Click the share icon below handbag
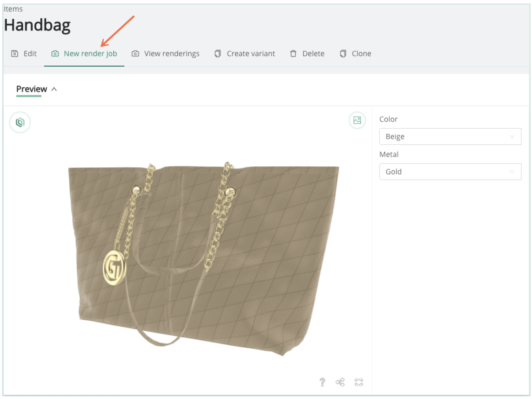The width and height of the screenshot is (532, 399). [x=340, y=382]
